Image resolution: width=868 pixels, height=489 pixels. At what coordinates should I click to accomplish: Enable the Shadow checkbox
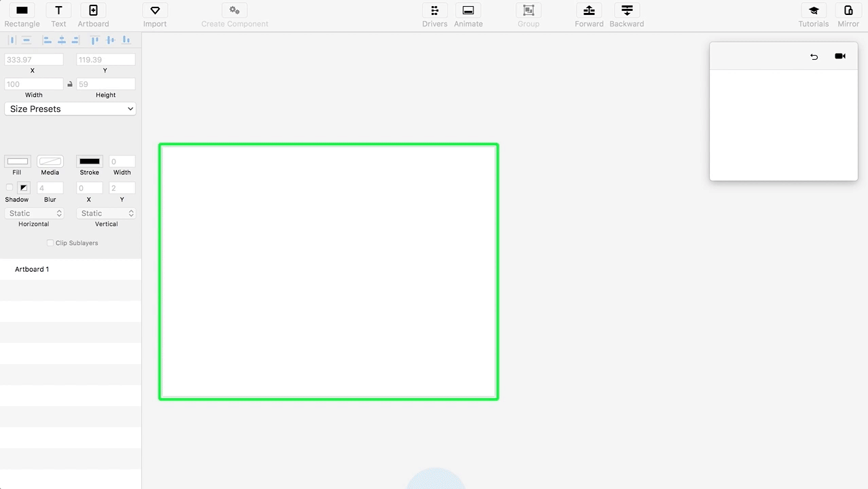pos(10,187)
